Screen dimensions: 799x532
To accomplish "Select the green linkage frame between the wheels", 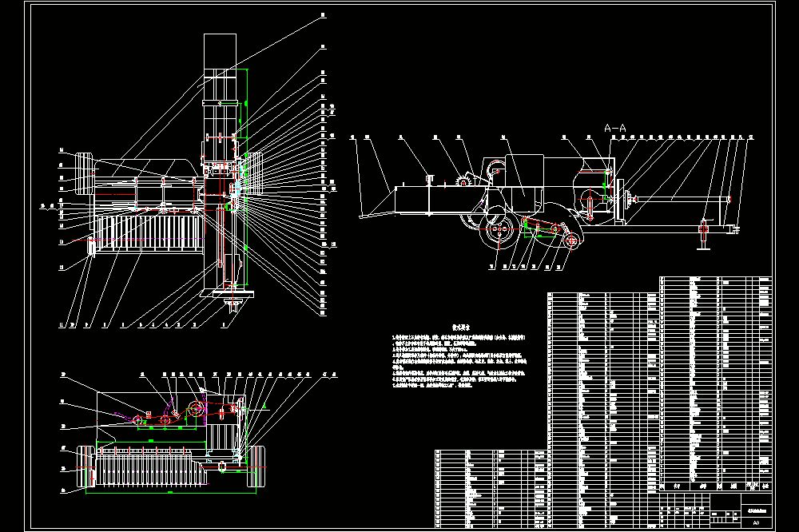I will tap(541, 228).
